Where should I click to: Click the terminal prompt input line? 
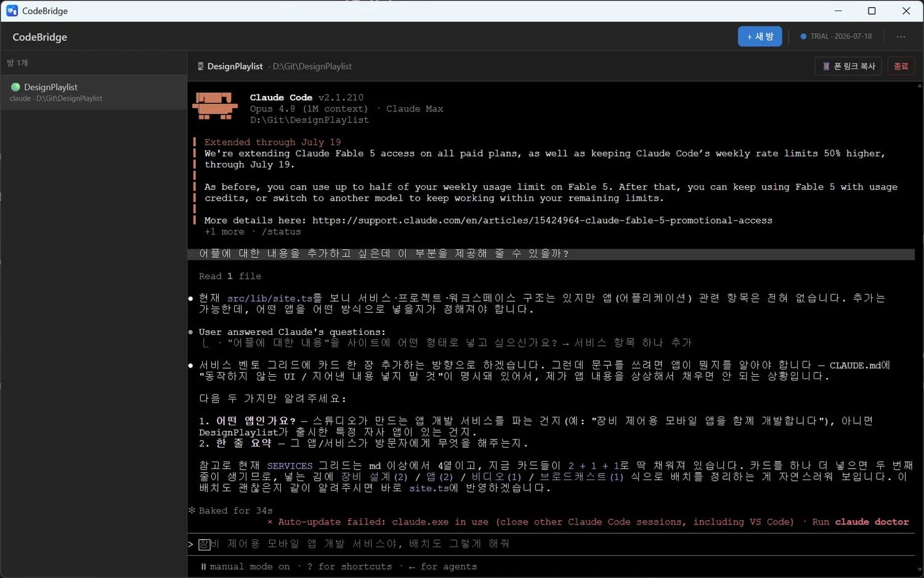coord(551,544)
